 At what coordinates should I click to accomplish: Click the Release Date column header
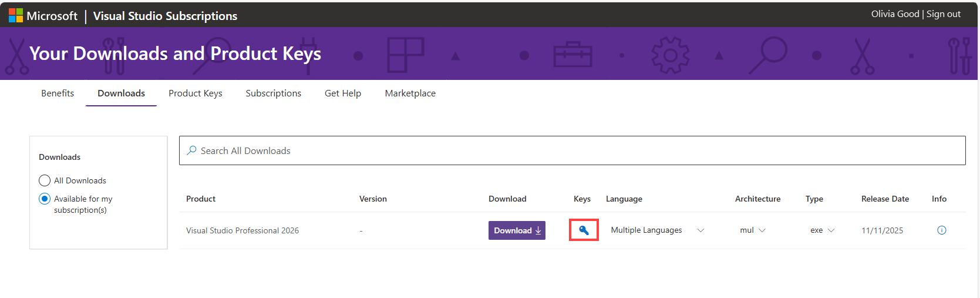tap(885, 199)
